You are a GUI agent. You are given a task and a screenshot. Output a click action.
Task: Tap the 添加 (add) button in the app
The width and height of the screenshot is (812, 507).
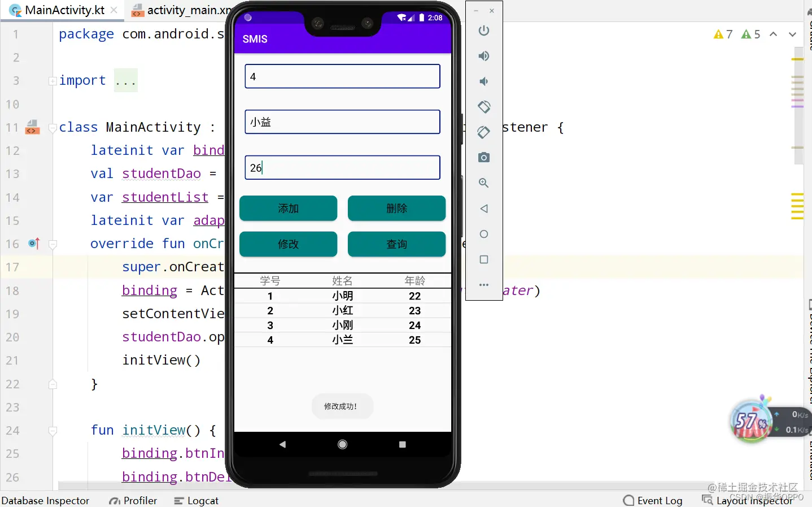point(288,208)
